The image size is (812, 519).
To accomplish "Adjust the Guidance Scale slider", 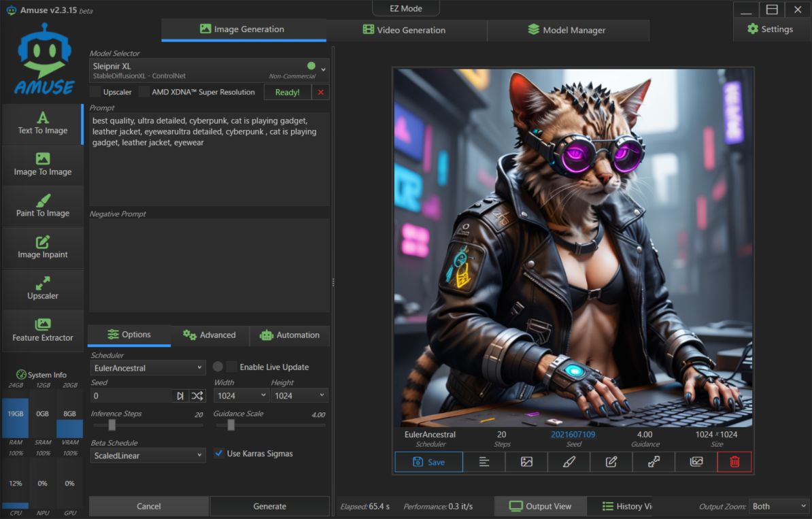I will (x=231, y=425).
